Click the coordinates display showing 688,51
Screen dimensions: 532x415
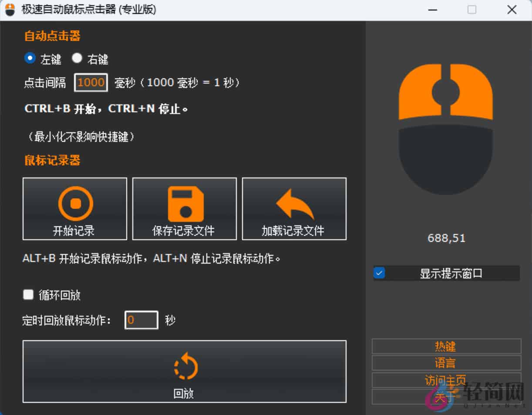tap(446, 238)
